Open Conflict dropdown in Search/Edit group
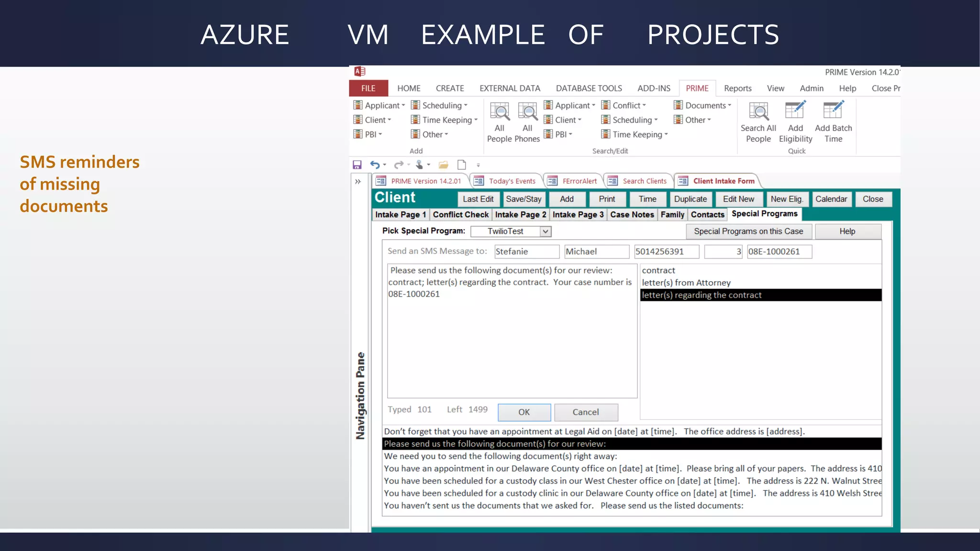Screen dimensions: 980x551 point(624,105)
